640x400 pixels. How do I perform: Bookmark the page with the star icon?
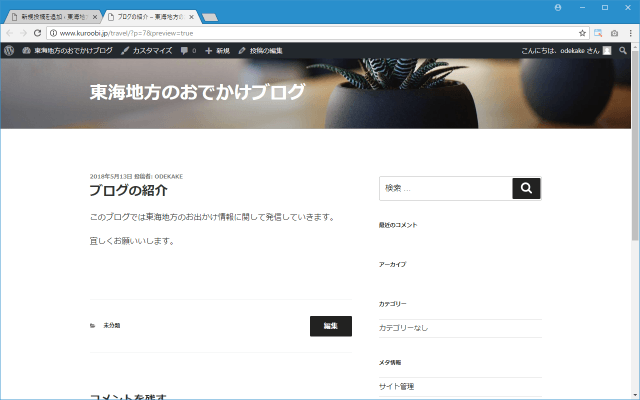582,33
